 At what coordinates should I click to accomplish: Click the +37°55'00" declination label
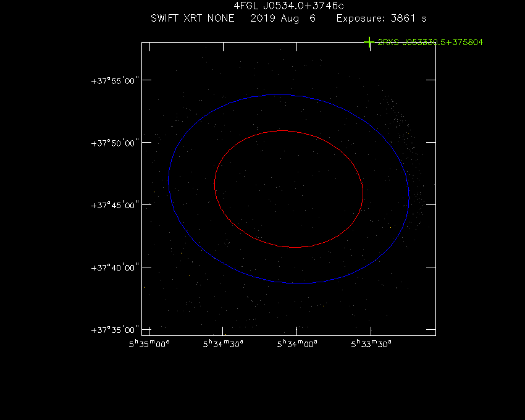pos(115,81)
